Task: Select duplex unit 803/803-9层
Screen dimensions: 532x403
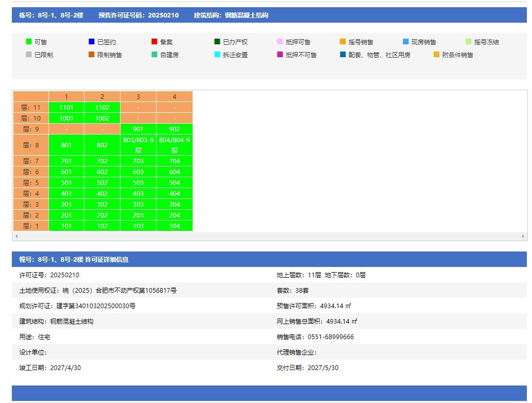Action: point(138,145)
